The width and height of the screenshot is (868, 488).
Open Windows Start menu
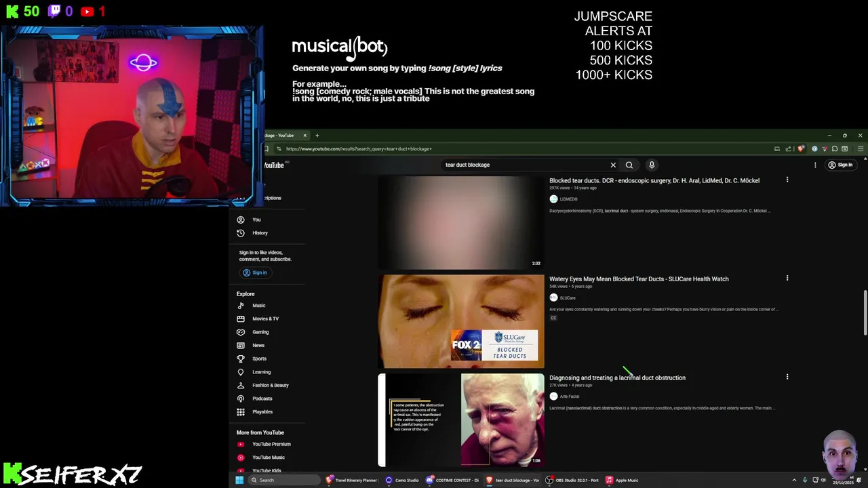(239, 480)
